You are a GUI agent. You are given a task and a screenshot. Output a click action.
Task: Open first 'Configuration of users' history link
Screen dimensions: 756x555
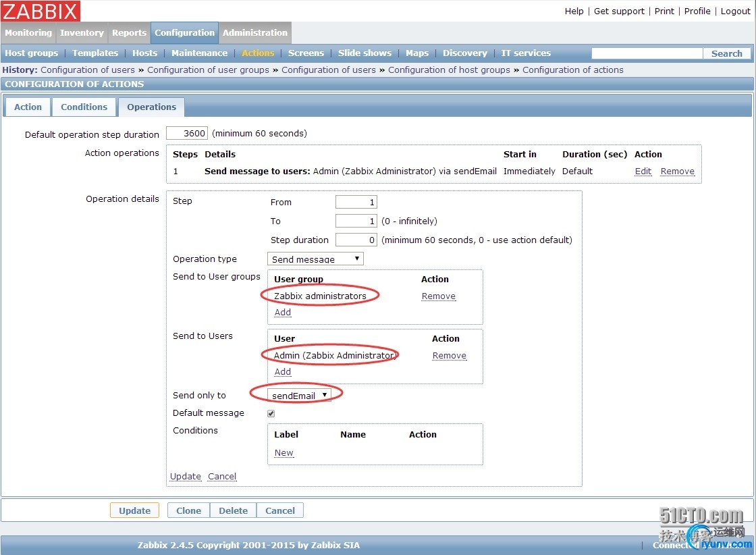[x=88, y=70]
